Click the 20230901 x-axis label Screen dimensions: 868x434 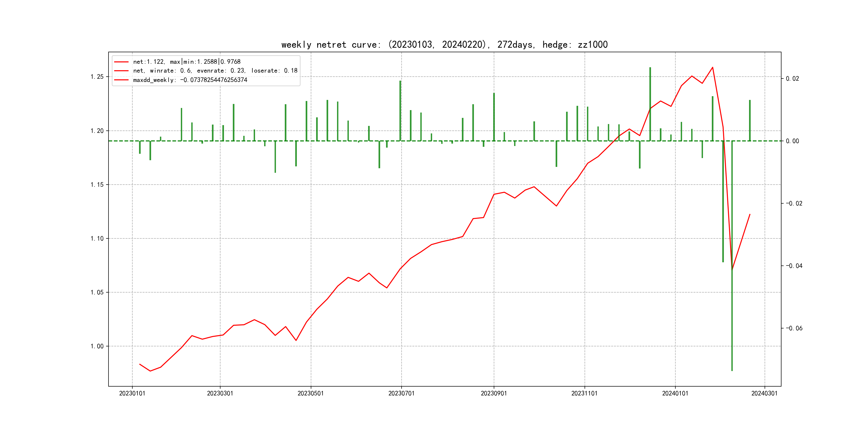coord(494,393)
